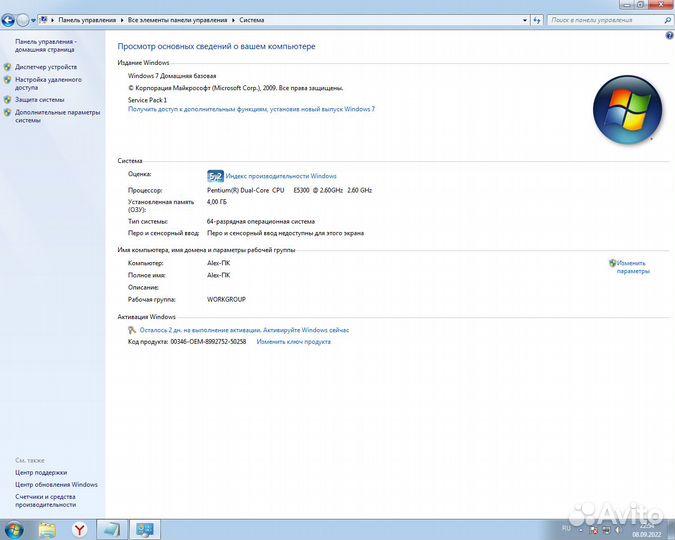Screen dimensions: 675x540
Task: Open Windows Update center link
Action: click(56, 484)
